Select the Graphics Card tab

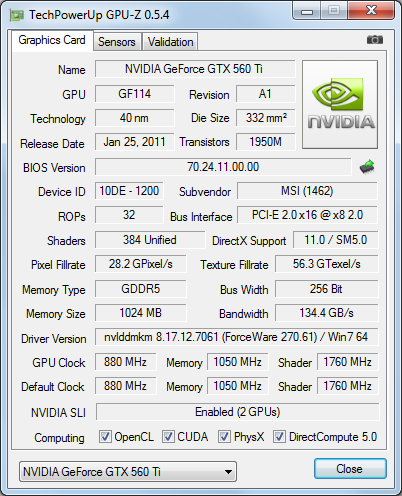pyautogui.click(x=52, y=40)
